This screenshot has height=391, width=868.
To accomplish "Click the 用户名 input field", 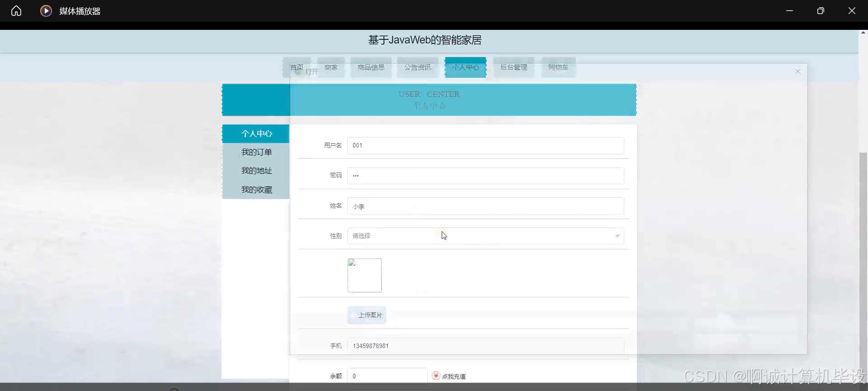I will [x=486, y=146].
